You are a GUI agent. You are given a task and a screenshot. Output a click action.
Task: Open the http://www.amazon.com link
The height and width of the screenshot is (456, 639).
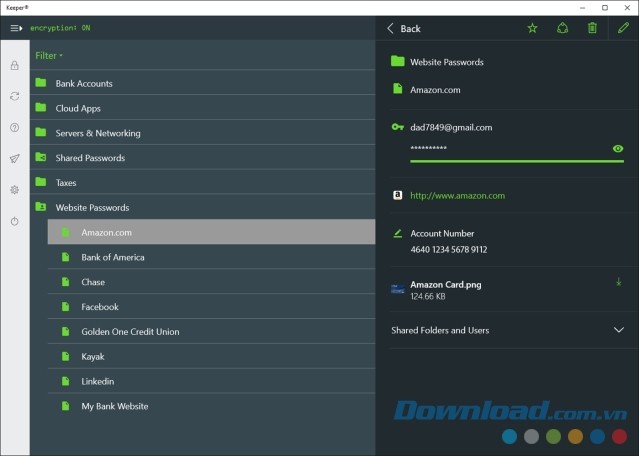coord(457,196)
